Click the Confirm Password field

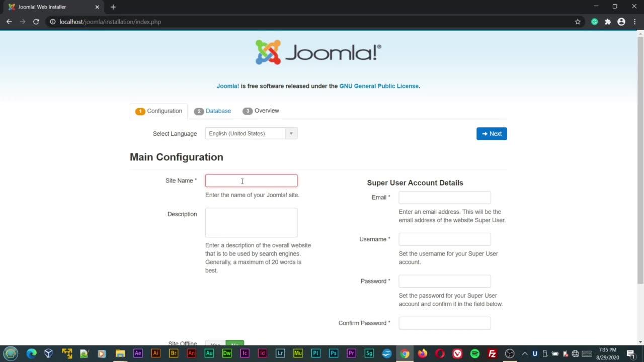pos(445,323)
